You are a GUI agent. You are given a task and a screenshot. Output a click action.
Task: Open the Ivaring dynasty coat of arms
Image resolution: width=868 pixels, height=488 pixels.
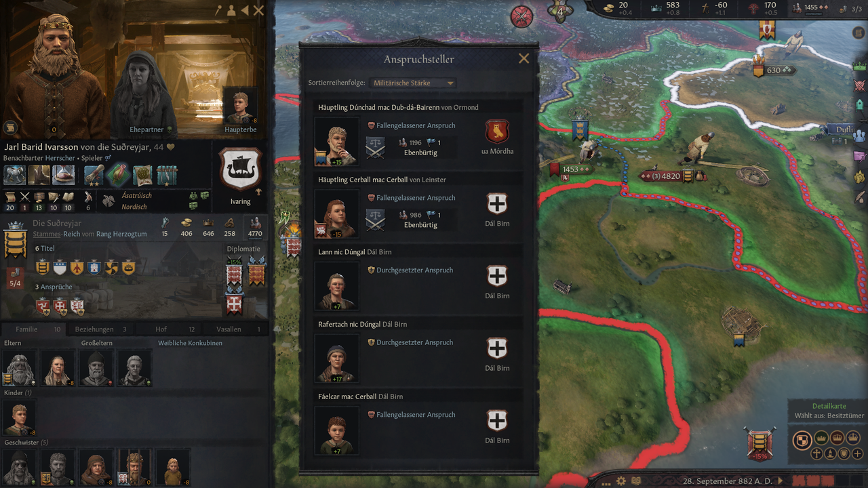click(x=240, y=170)
